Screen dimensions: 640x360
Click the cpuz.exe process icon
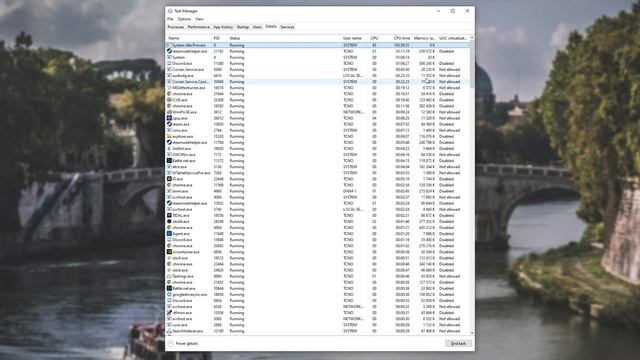tap(169, 118)
